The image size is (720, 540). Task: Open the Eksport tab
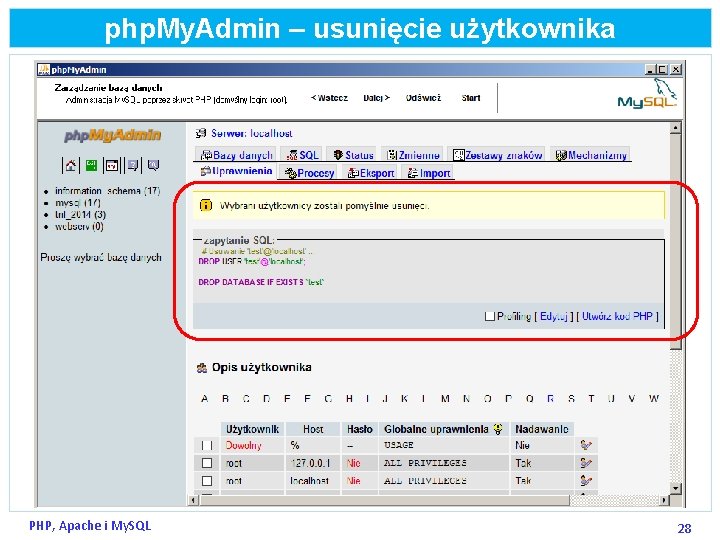click(371, 173)
